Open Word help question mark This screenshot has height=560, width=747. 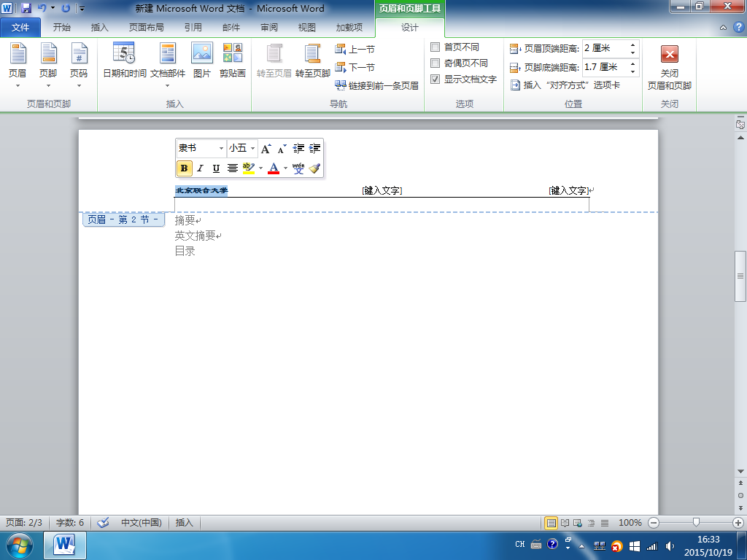click(738, 27)
